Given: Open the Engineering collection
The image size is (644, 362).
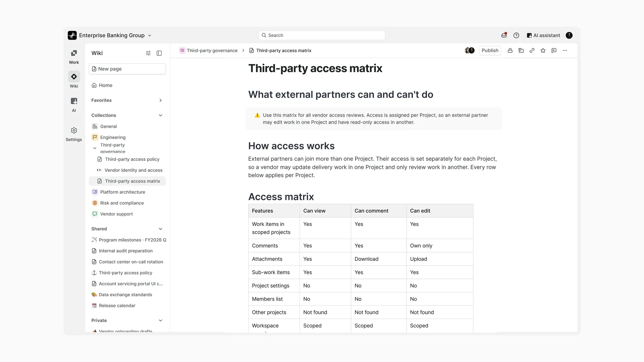Looking at the screenshot, I should tap(127, 137).
